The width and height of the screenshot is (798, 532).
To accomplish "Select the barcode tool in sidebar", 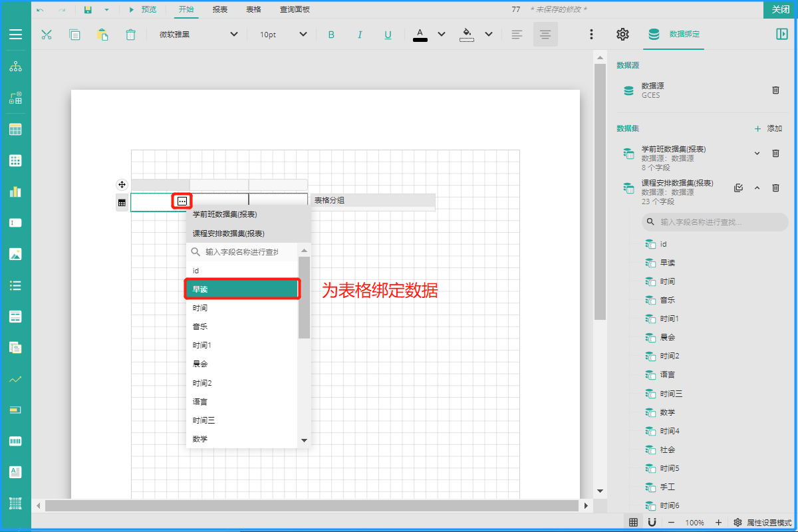I will pos(15,441).
